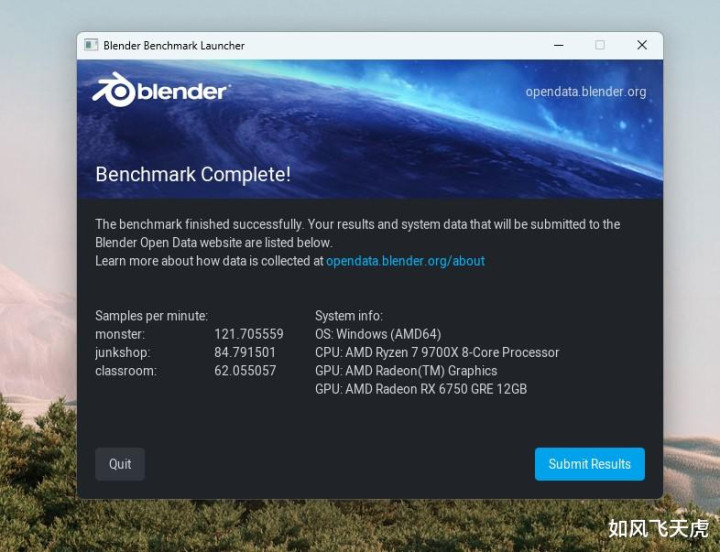Close the Blender Benchmark Launcher window
720x552 pixels.
point(642,45)
